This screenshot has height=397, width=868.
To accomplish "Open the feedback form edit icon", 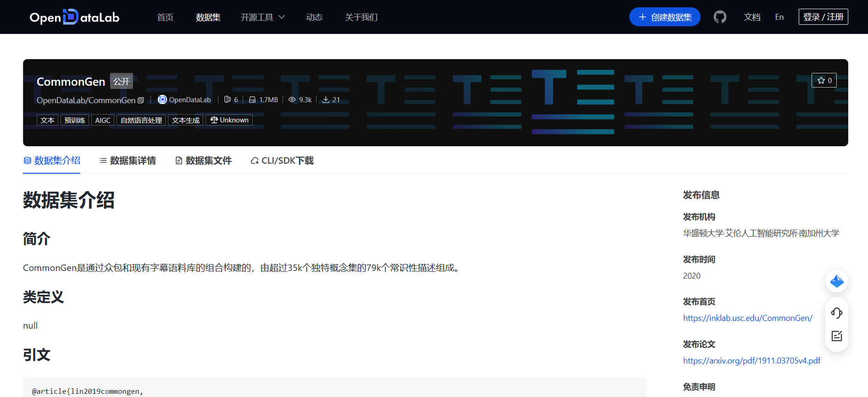I will (x=837, y=336).
